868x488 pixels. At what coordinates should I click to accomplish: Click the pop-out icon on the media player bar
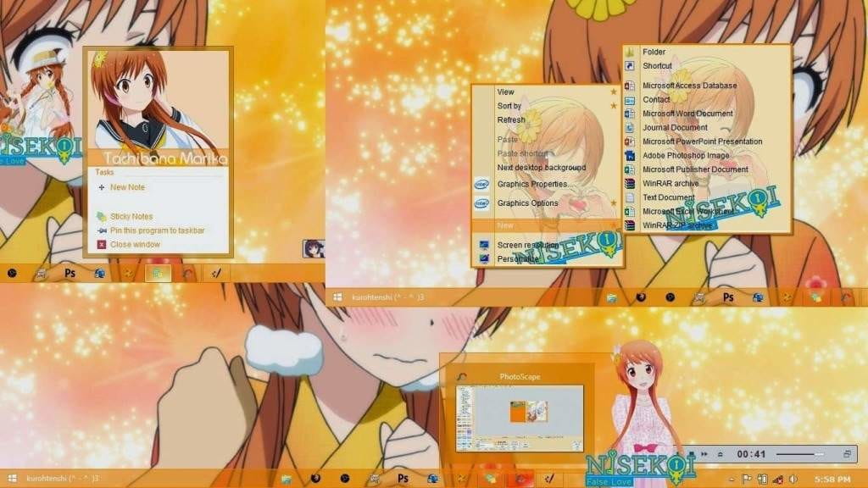849,453
